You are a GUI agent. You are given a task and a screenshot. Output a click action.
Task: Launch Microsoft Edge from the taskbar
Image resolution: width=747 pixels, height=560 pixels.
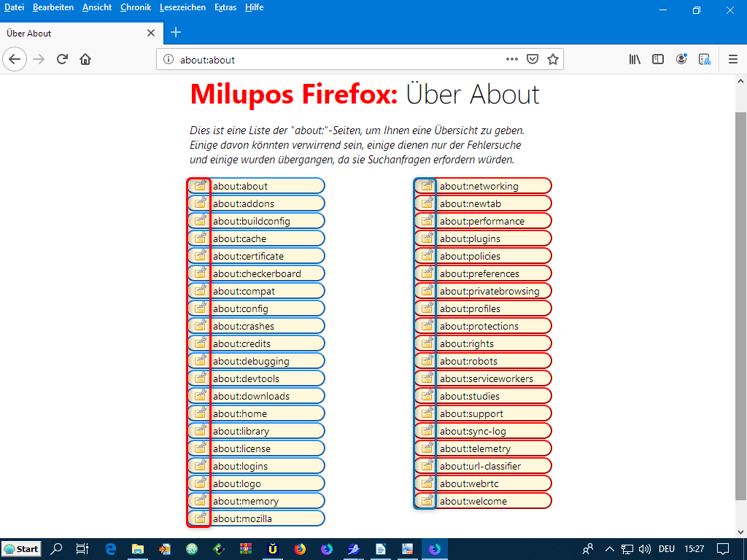click(x=111, y=549)
